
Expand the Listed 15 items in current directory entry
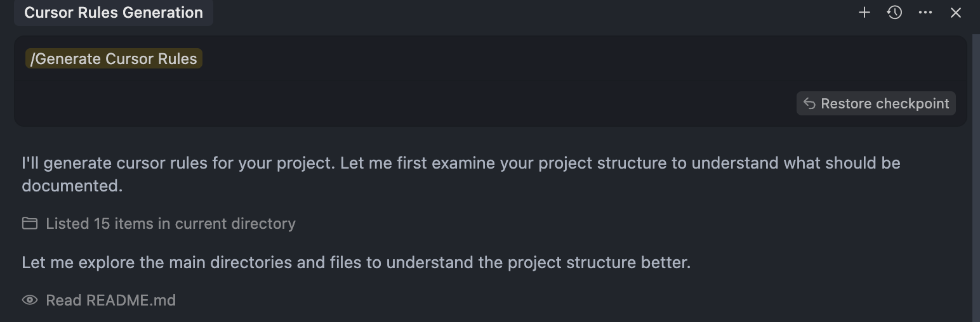click(159, 224)
